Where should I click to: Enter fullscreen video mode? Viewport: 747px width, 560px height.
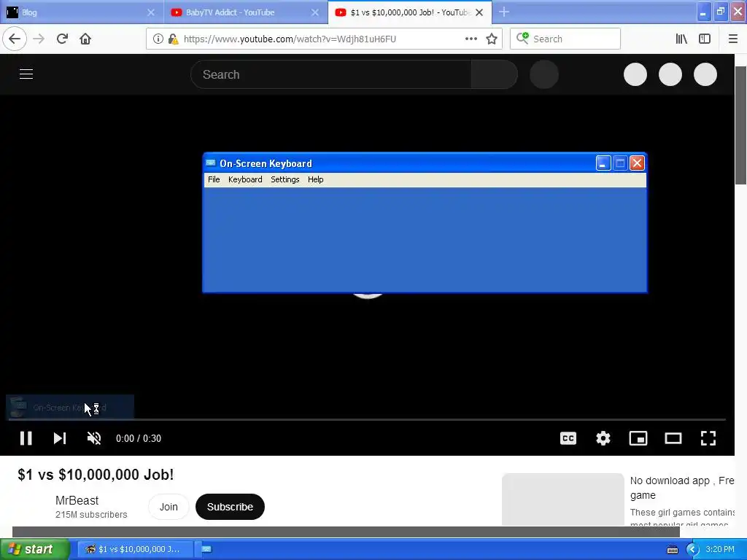pos(708,438)
